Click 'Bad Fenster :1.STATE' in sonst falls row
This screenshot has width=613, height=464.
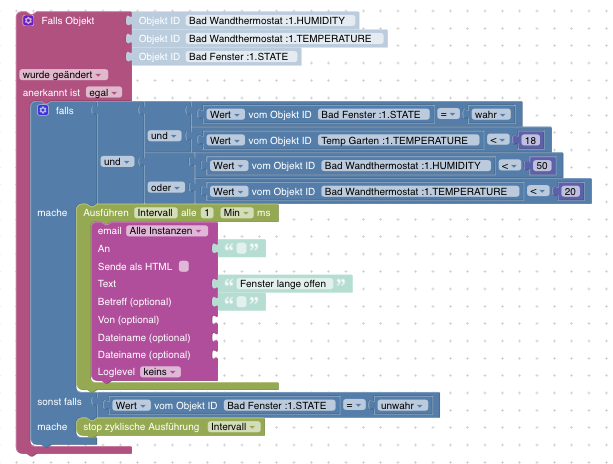(x=279, y=405)
